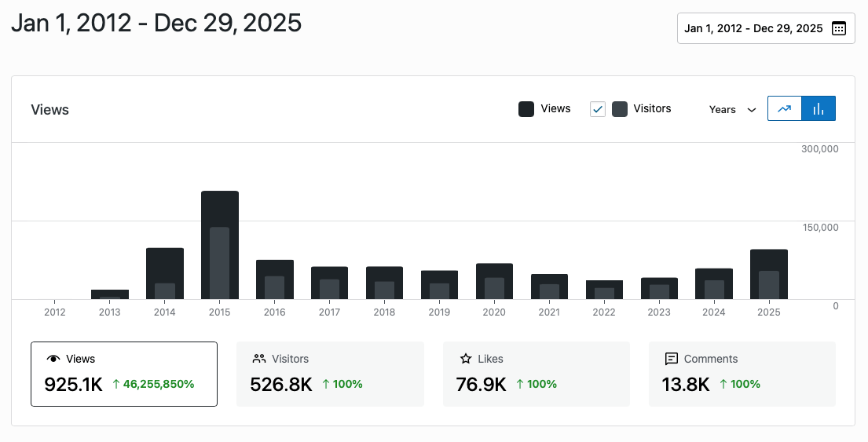Click the eye icon in Views card
This screenshot has width=868, height=442.
point(53,359)
